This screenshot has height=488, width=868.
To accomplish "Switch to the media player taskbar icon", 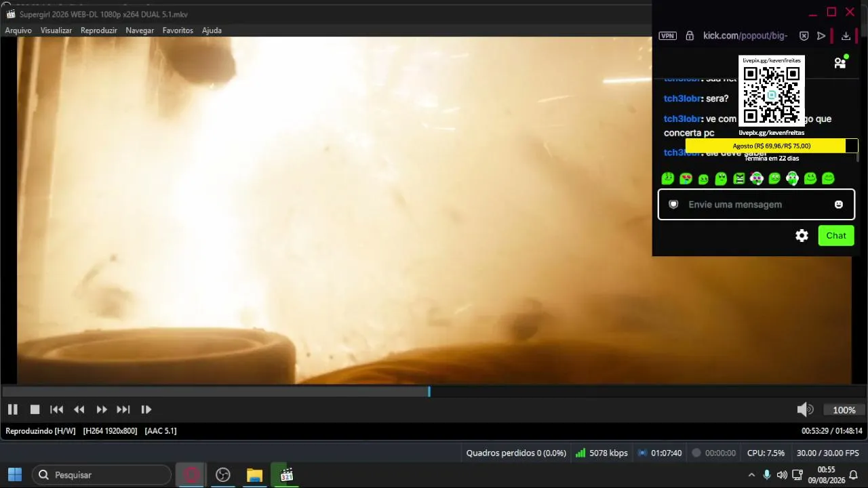I will [x=286, y=475].
